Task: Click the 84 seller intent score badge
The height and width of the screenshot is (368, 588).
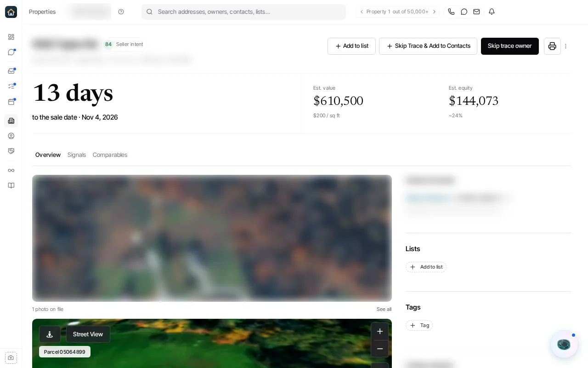Action: click(108, 45)
